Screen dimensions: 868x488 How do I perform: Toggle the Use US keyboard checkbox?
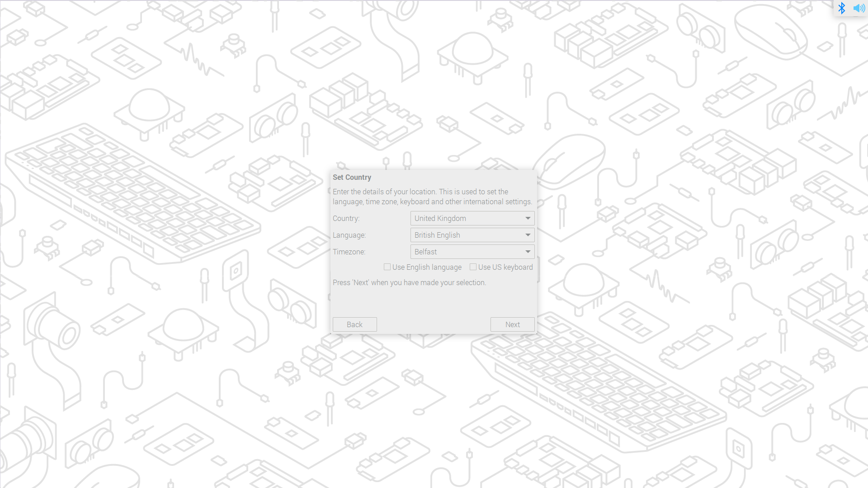coord(474,267)
